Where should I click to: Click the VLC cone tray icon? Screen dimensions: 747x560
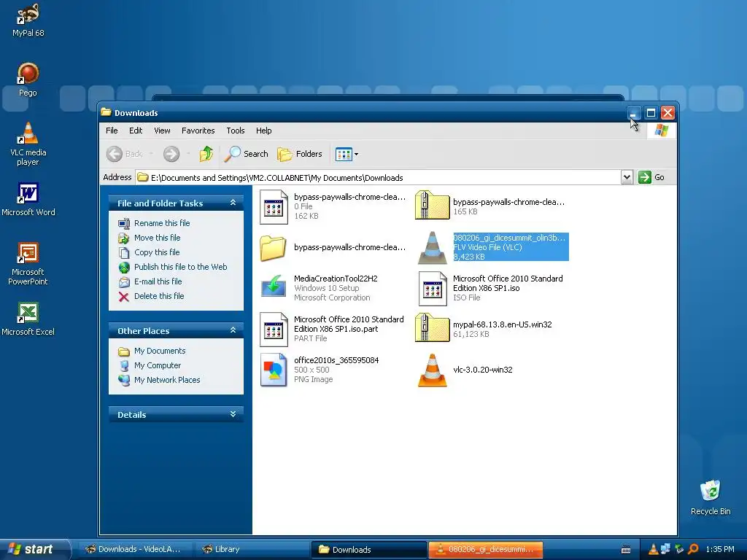tap(654, 549)
